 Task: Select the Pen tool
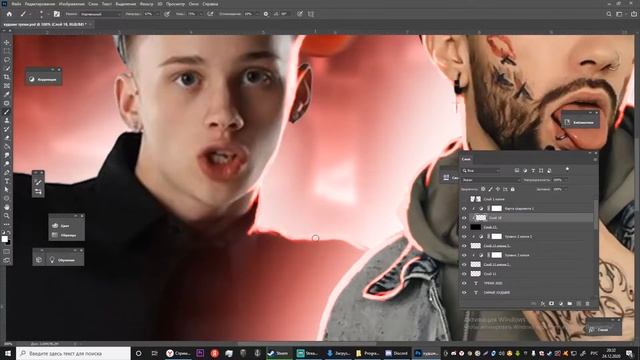tap(7, 172)
